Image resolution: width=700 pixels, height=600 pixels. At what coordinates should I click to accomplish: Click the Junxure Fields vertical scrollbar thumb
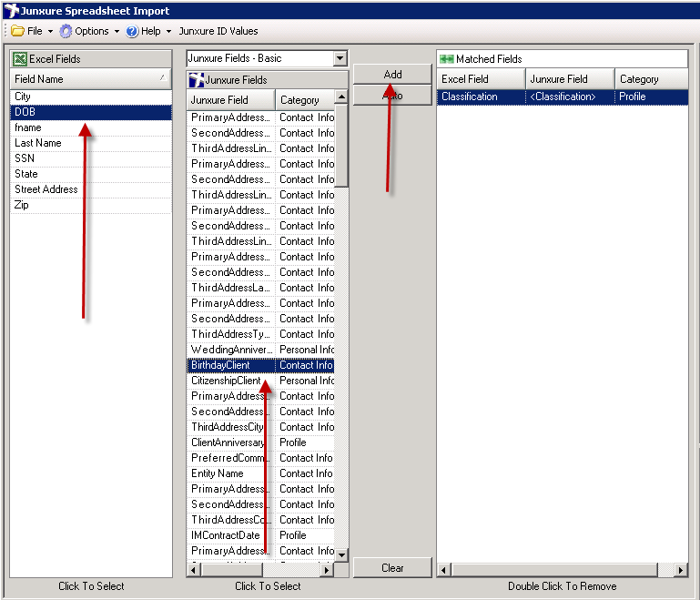[x=341, y=146]
